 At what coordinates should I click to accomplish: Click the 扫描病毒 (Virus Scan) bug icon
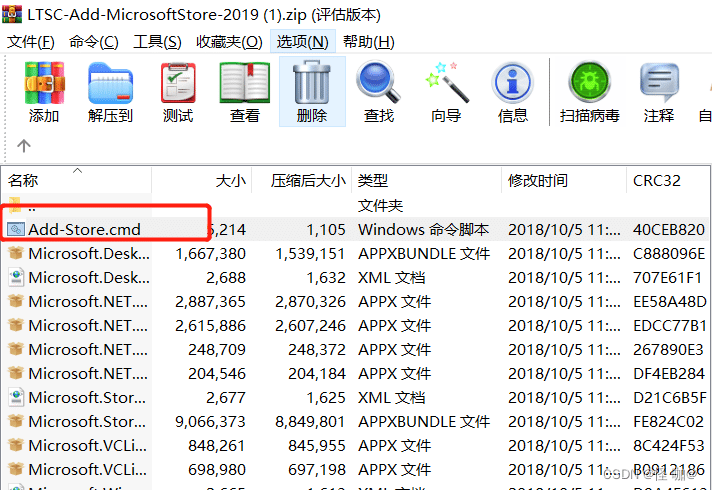pos(589,82)
